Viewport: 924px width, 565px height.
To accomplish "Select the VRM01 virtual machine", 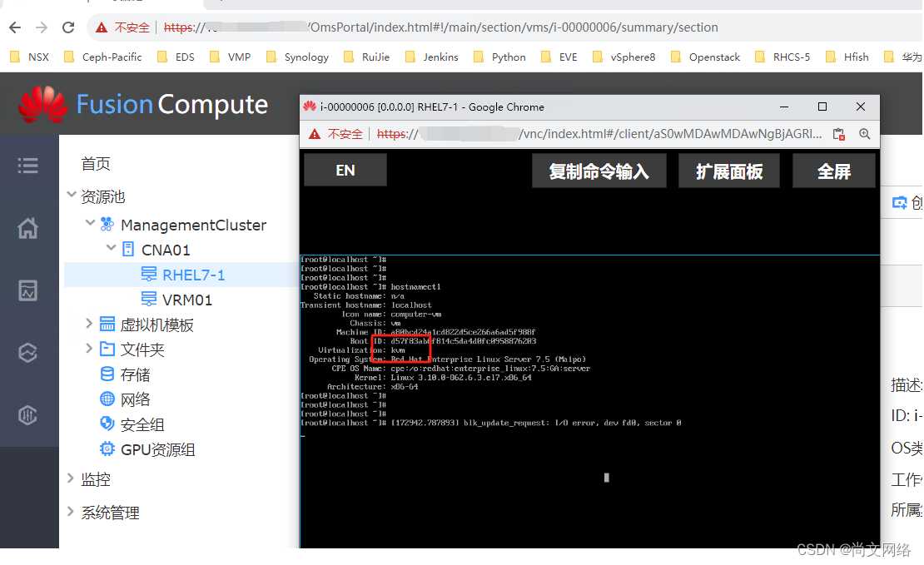I will pyautogui.click(x=186, y=300).
